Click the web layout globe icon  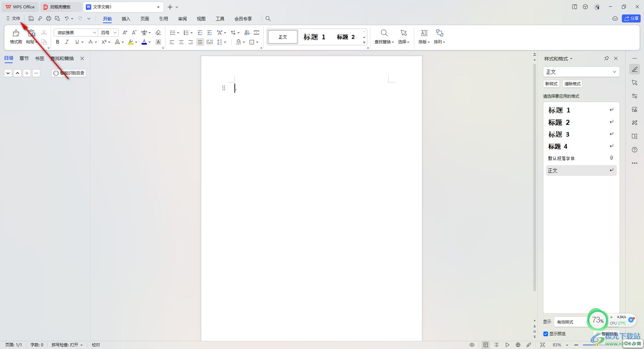point(518,345)
